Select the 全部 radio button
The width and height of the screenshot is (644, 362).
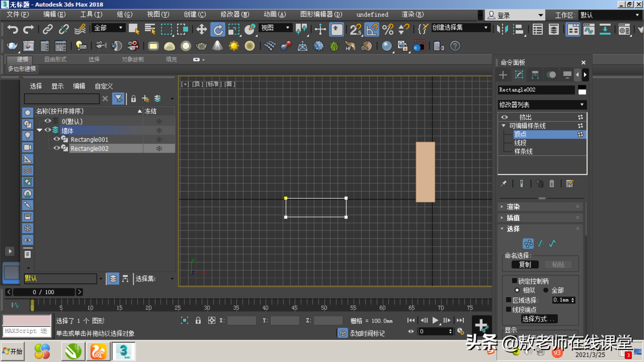[546, 290]
